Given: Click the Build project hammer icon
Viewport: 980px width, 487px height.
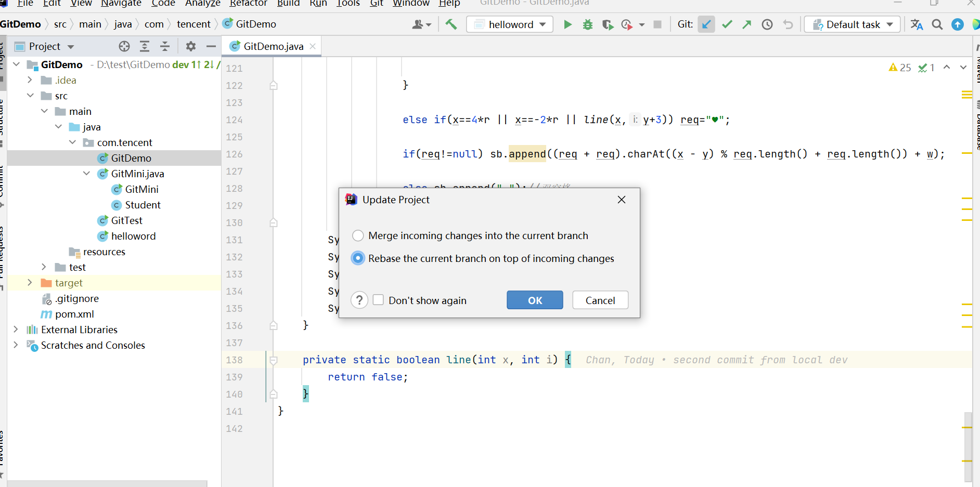Looking at the screenshot, I should [451, 24].
